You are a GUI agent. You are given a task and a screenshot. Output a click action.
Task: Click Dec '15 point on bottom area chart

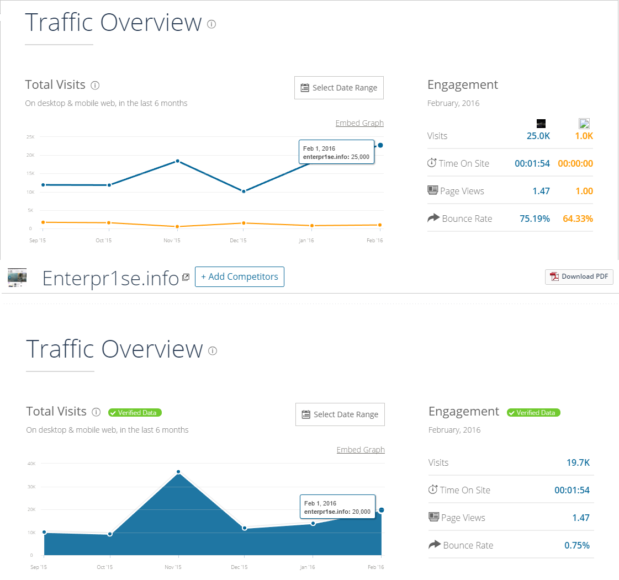[245, 528]
